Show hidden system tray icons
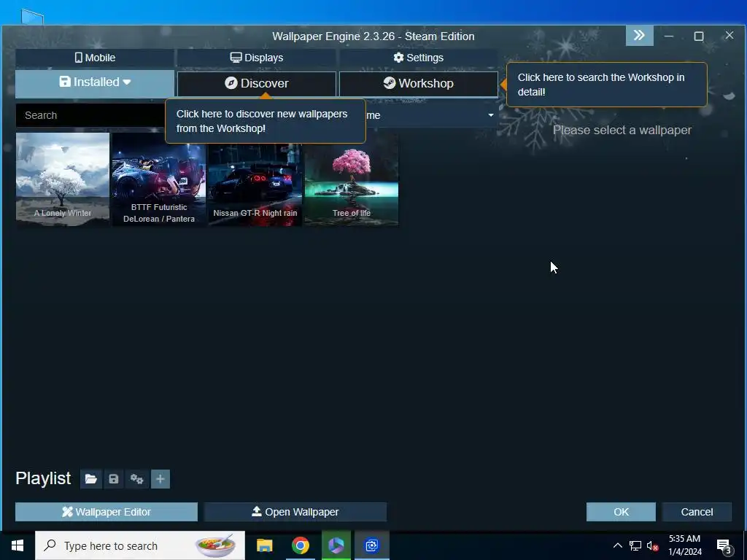 click(617, 545)
